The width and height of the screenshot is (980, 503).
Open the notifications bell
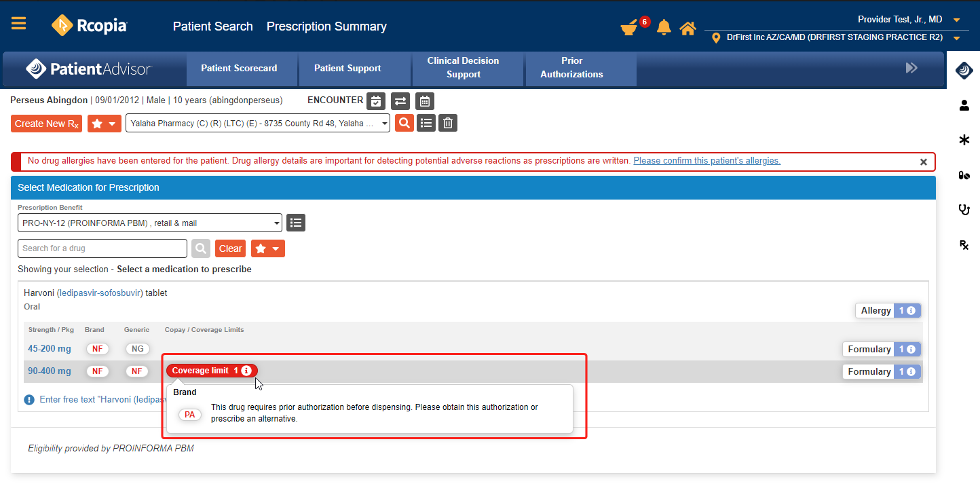coord(663,28)
